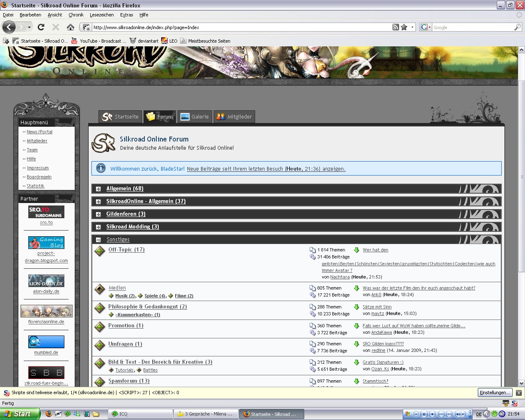Screen dimensions: 525x420
Task: Reload the page with the refresh icon
Action: click(41, 27)
